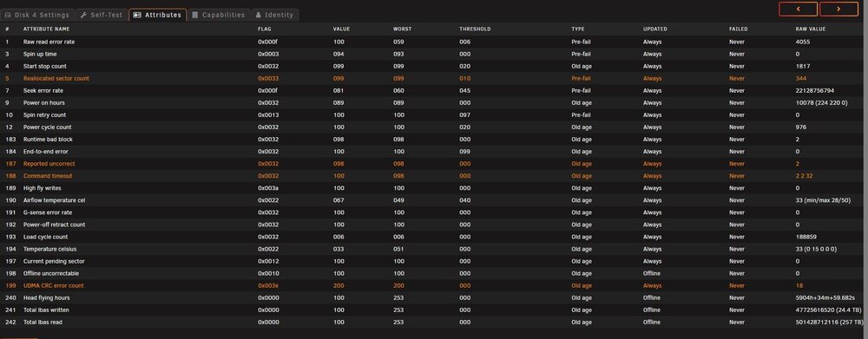868x339 pixels.
Task: Switch to the Self-Test tab
Action: click(x=102, y=15)
